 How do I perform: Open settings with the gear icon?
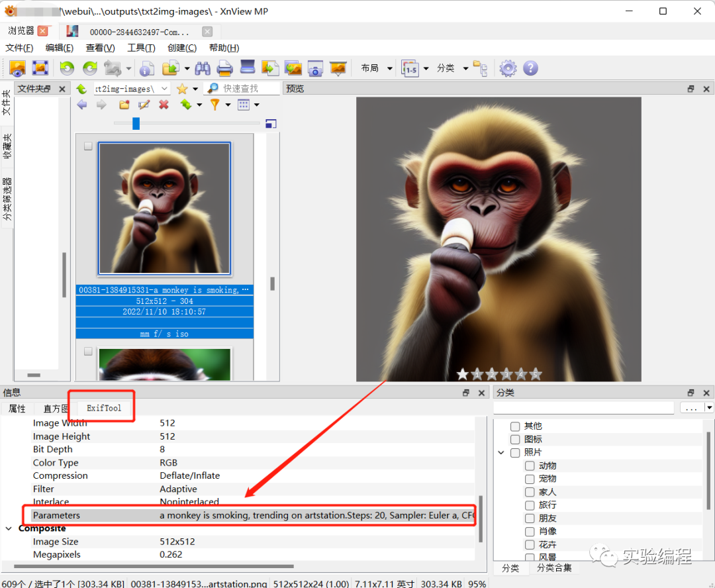(x=508, y=68)
